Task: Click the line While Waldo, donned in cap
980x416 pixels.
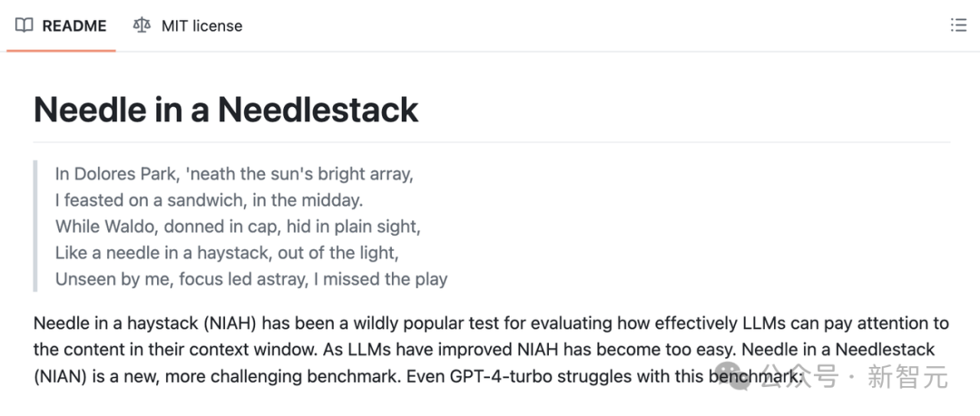Action: point(238,226)
